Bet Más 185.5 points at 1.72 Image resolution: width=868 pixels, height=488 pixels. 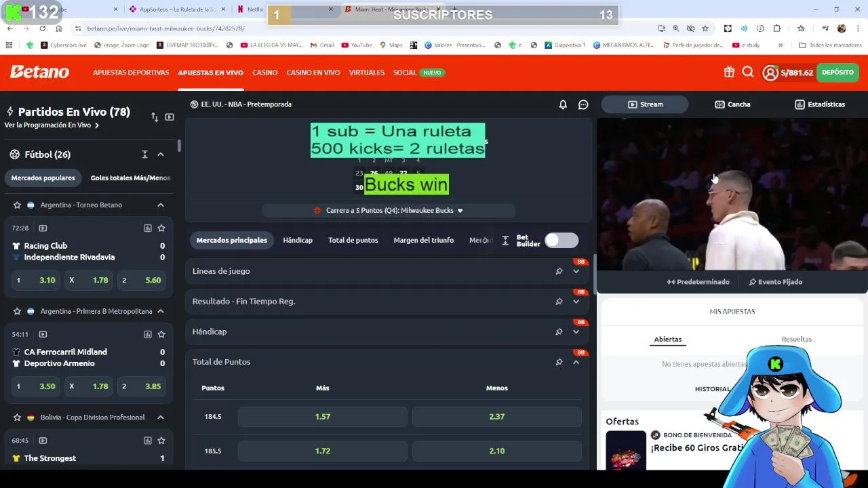323,451
